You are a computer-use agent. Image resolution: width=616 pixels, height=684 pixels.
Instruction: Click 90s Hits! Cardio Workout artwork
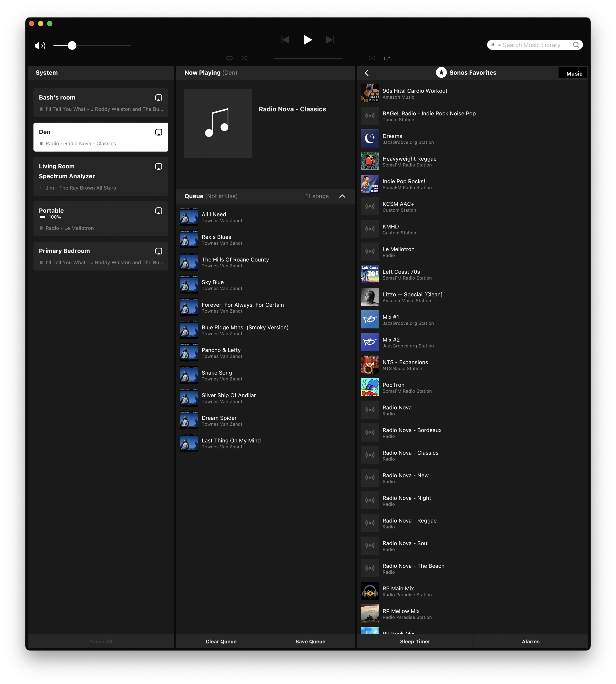coord(370,93)
